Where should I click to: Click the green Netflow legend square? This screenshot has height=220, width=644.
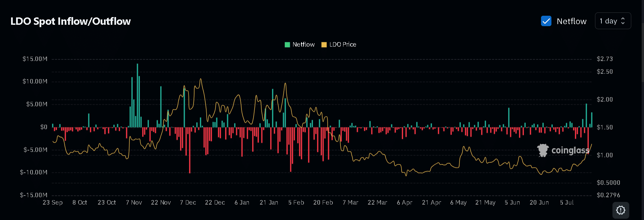[x=287, y=45]
